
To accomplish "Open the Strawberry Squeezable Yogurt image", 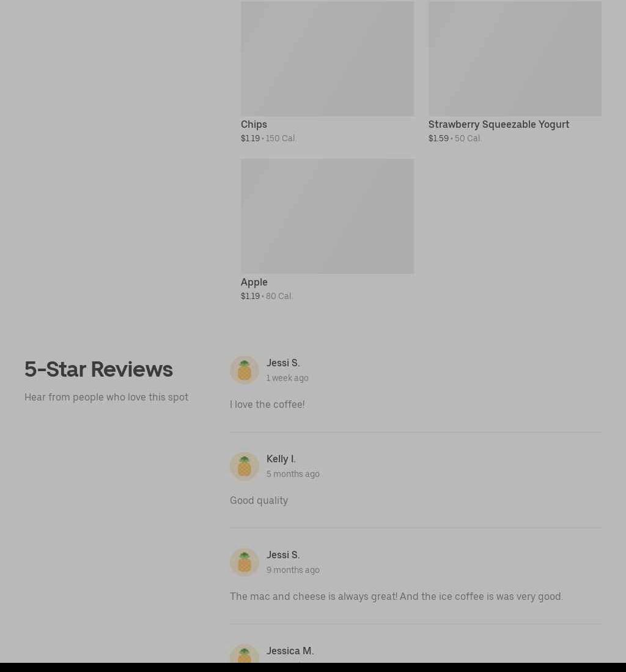I will point(515,58).
